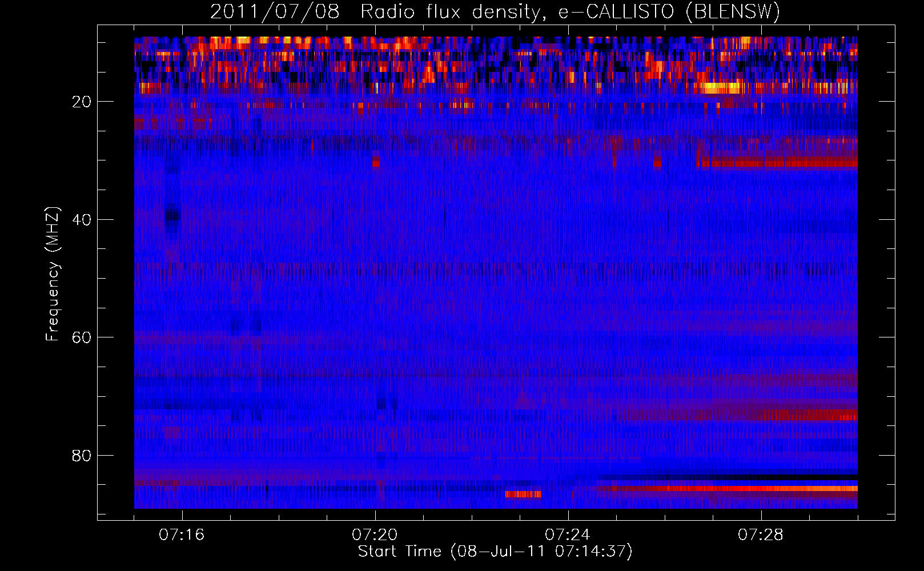This screenshot has height=571, width=924.
Task: Click the 'Frequency (MHZ)' axis label
Action: (53, 274)
